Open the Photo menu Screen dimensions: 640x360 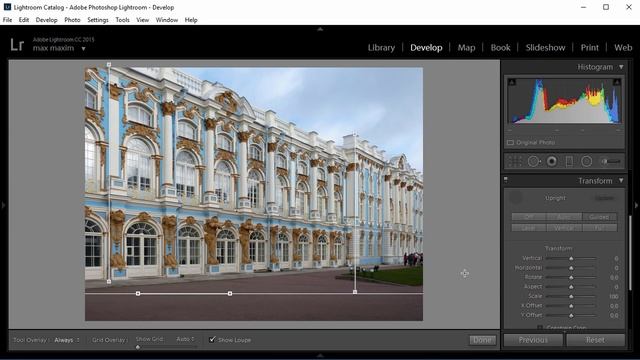click(72, 20)
